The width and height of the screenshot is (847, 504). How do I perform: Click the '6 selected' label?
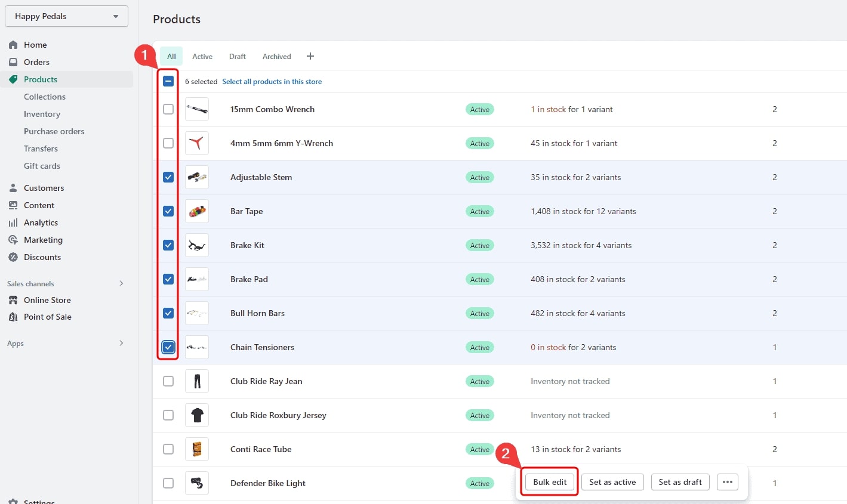click(x=201, y=82)
